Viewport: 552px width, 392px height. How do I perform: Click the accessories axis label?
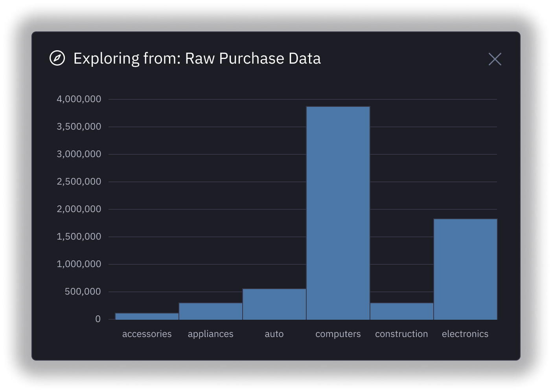(x=147, y=334)
